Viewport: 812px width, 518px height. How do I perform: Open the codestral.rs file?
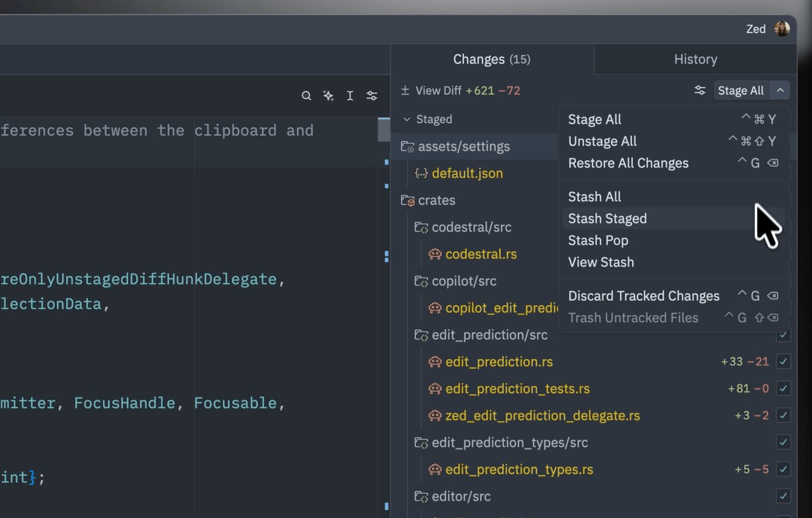click(481, 254)
